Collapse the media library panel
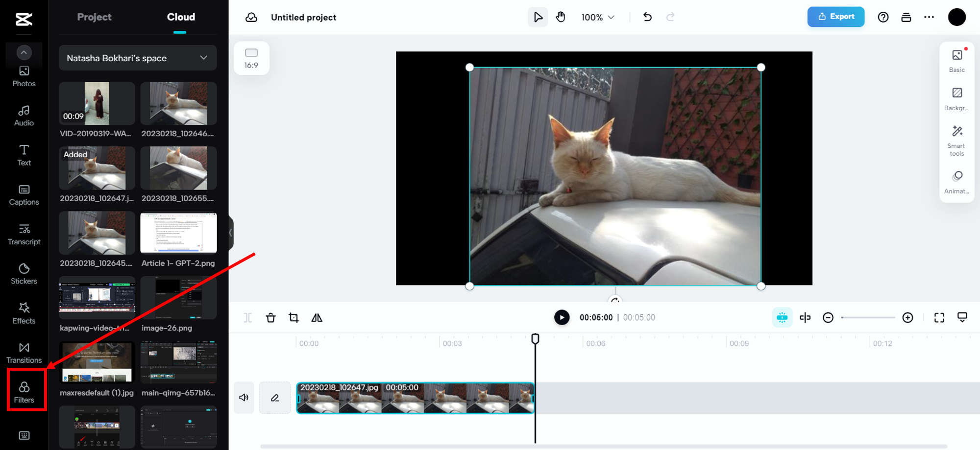The width and height of the screenshot is (980, 450). click(x=229, y=234)
